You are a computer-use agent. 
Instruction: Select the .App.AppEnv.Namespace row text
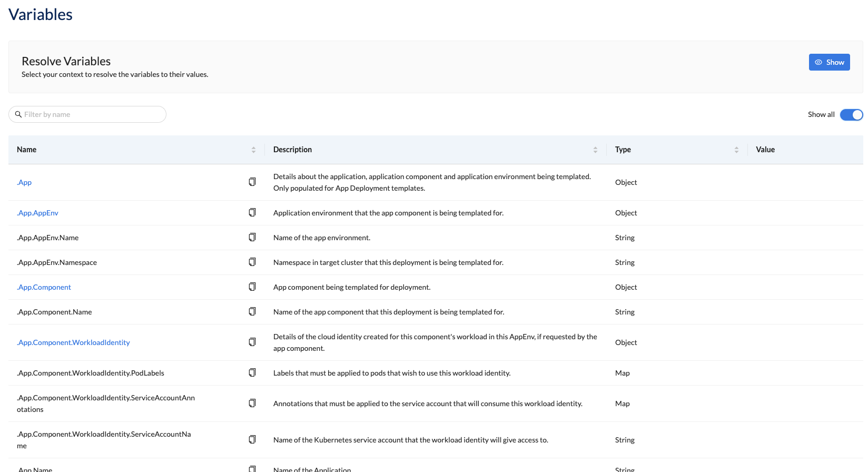[x=57, y=262]
